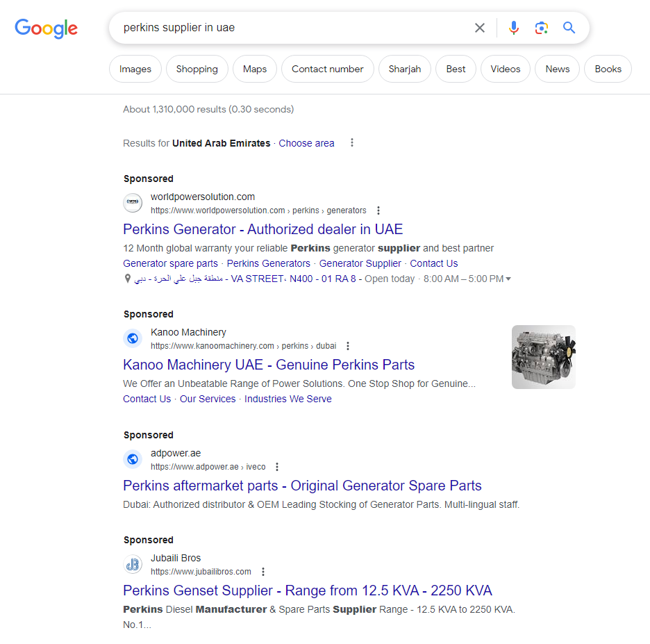Open Google Lens image search icon
650x644 pixels.
tap(542, 28)
